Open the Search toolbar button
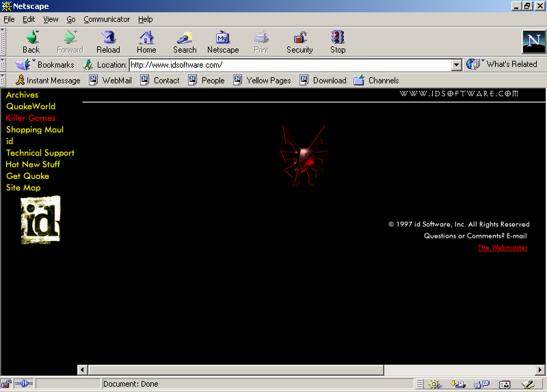This screenshot has height=392, width=547. (x=185, y=42)
